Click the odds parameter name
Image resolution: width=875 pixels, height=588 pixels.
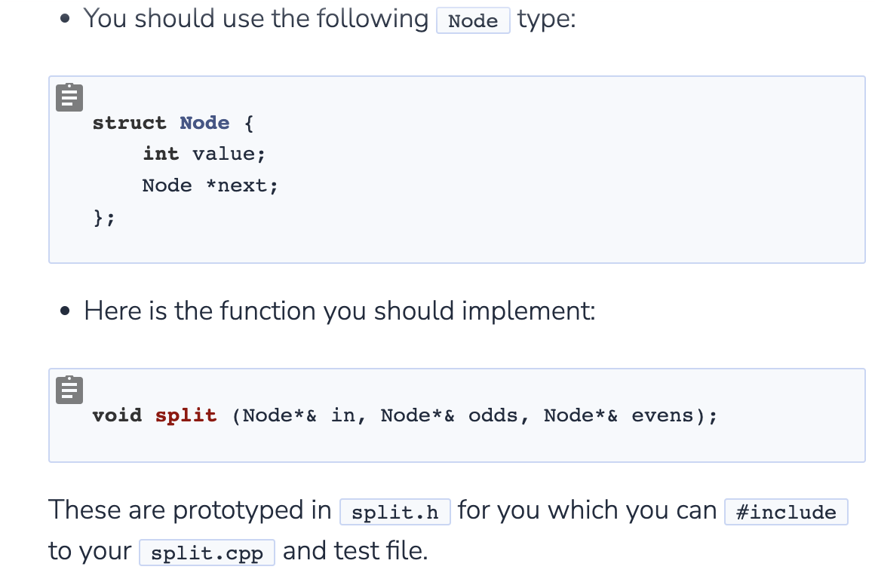(x=493, y=415)
